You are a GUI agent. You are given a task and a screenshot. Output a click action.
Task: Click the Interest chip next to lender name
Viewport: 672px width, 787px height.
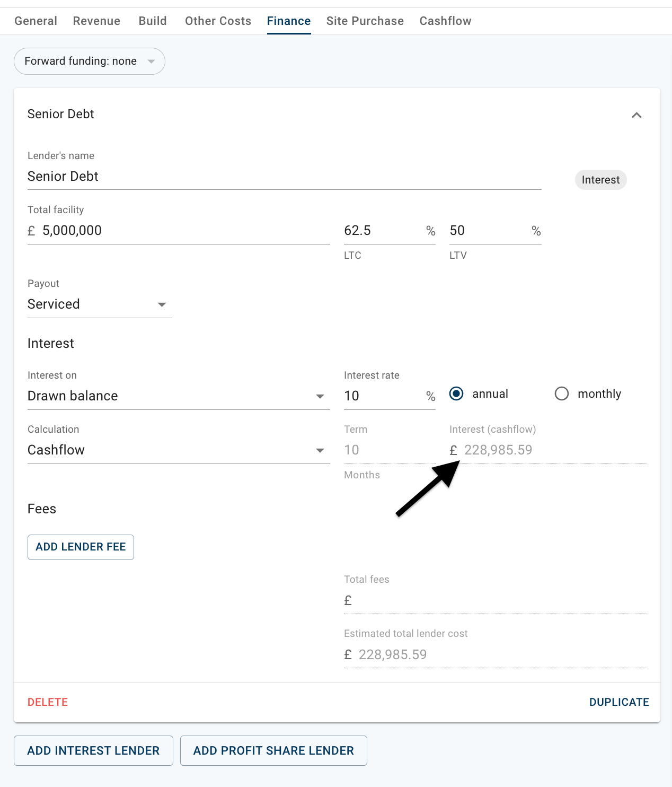600,180
